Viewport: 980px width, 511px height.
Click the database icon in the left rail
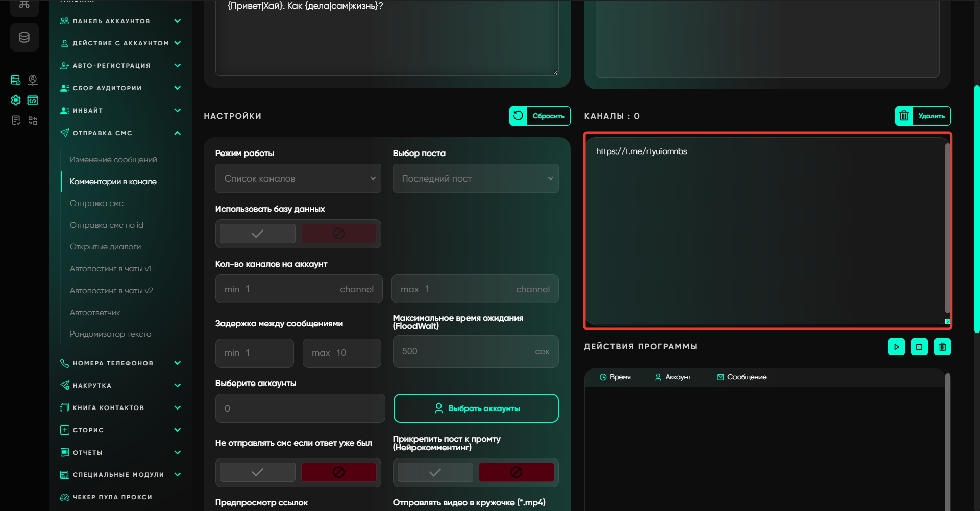click(x=24, y=37)
